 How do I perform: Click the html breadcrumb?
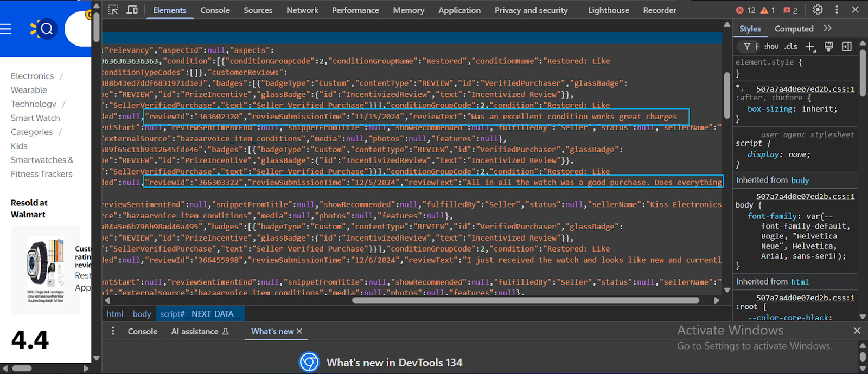[114, 314]
